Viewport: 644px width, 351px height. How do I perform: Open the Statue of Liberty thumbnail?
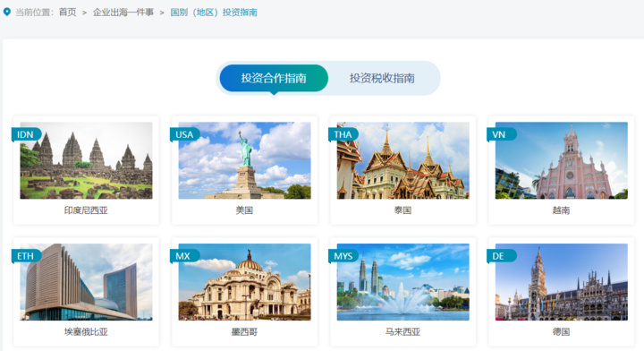pyautogui.click(x=244, y=160)
